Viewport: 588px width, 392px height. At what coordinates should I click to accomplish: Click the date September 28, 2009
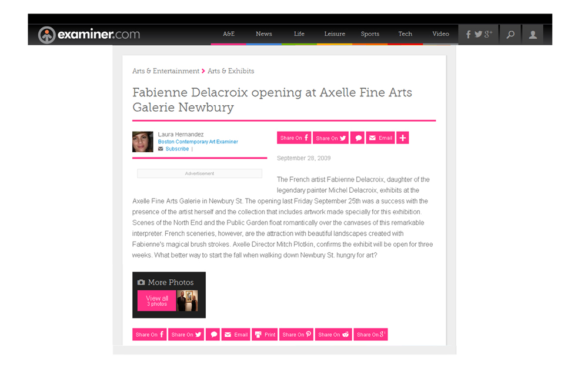(304, 158)
